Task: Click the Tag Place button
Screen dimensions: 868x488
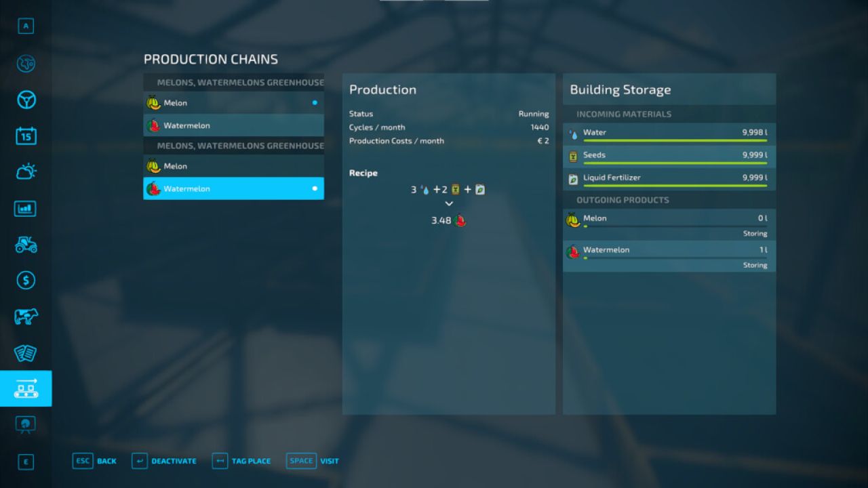Action: coord(241,461)
